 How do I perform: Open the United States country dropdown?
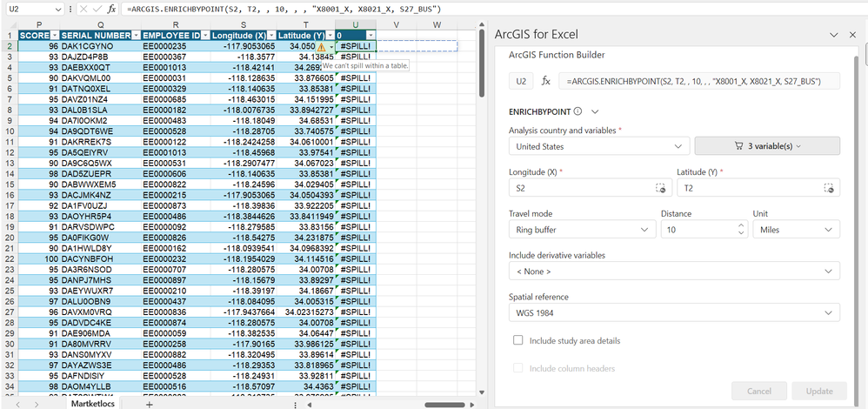coord(599,146)
